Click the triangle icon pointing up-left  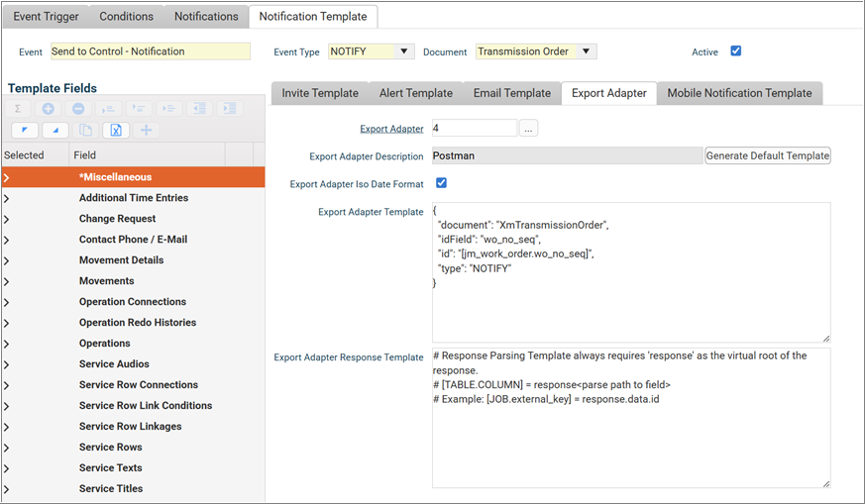tap(24, 130)
